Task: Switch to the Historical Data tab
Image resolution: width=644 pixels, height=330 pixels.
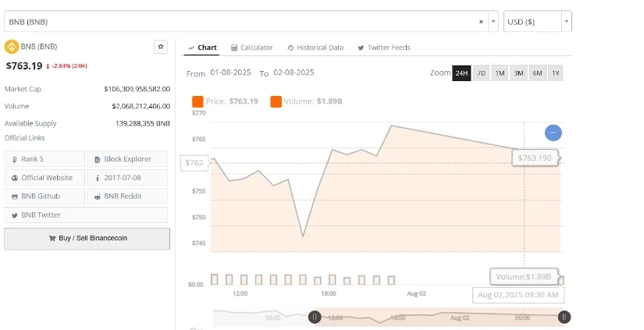Action: 315,48
